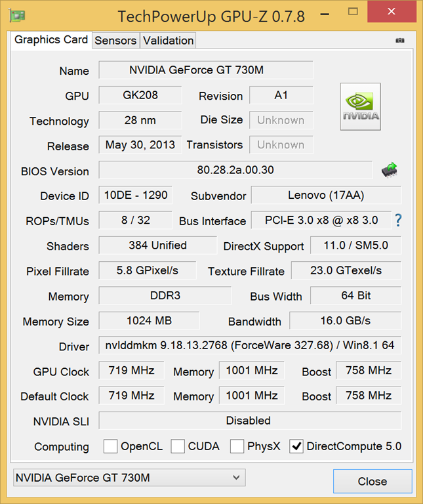Open the GPU selection dropdown

(129, 478)
